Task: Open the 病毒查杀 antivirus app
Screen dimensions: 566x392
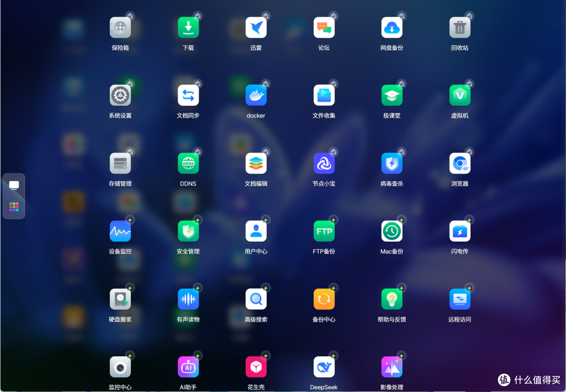Action: (391, 164)
